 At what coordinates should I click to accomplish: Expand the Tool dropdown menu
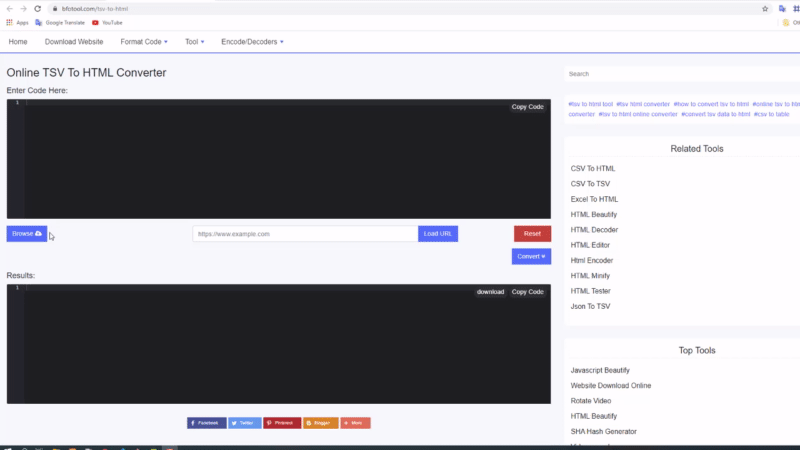point(194,42)
